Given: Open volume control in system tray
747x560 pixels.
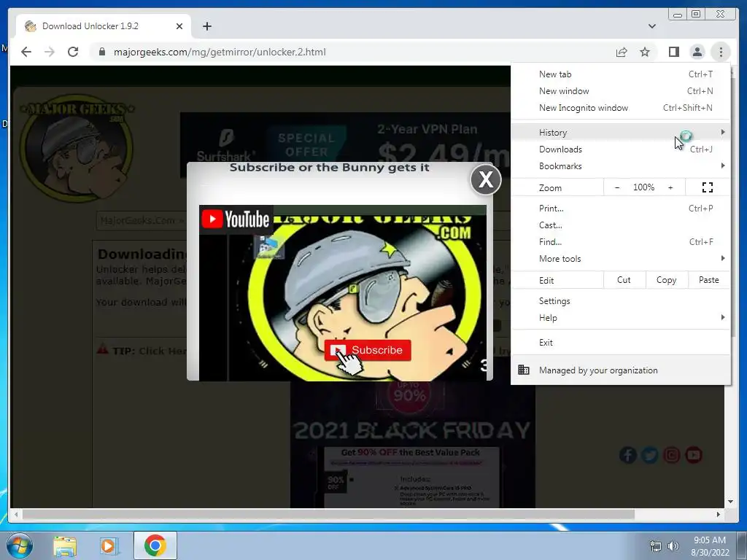Looking at the screenshot, I should point(673,546).
